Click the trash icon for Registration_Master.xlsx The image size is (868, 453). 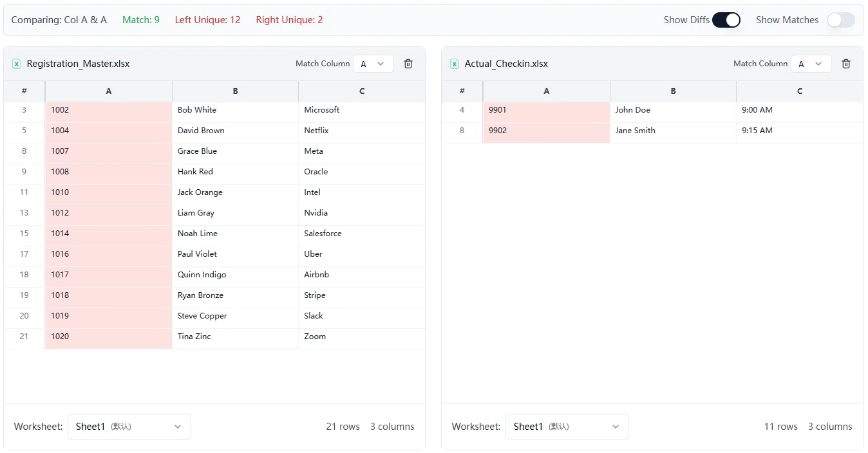(408, 64)
